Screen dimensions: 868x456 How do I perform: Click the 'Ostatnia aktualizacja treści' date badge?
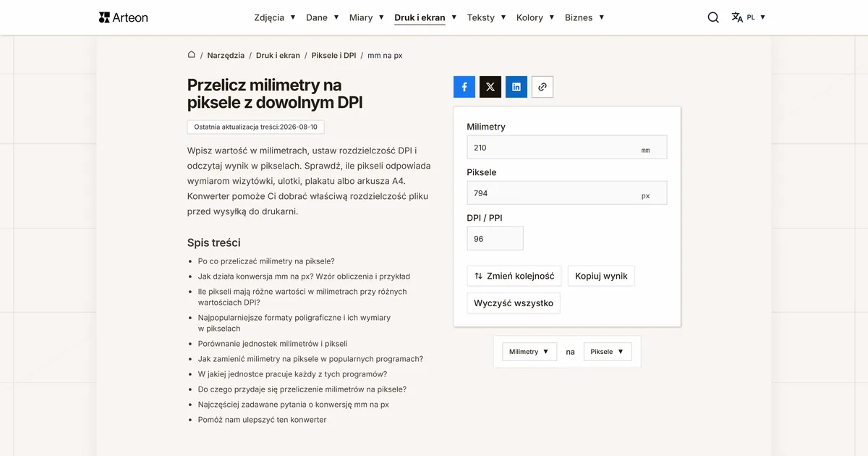(x=256, y=127)
